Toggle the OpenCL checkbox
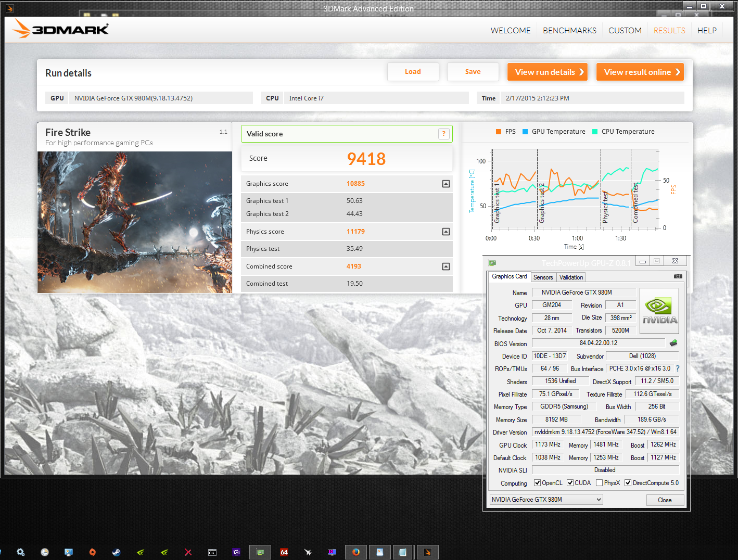Viewport: 738px width, 560px height. point(537,483)
